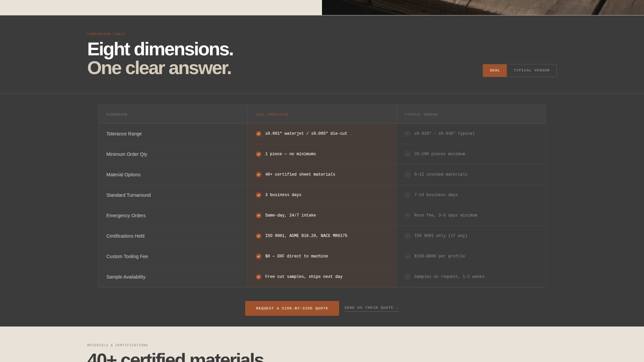Click the checkmark icon for 3 business days
Screen dimensions: 644x362
coord(258,195)
